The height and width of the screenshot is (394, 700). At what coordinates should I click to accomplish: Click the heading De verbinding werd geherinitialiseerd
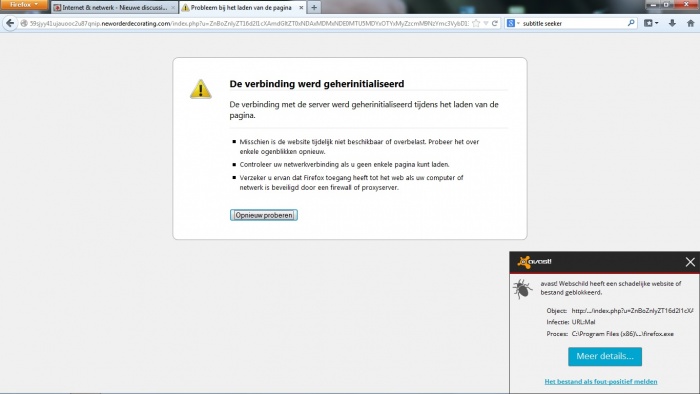tap(317, 84)
